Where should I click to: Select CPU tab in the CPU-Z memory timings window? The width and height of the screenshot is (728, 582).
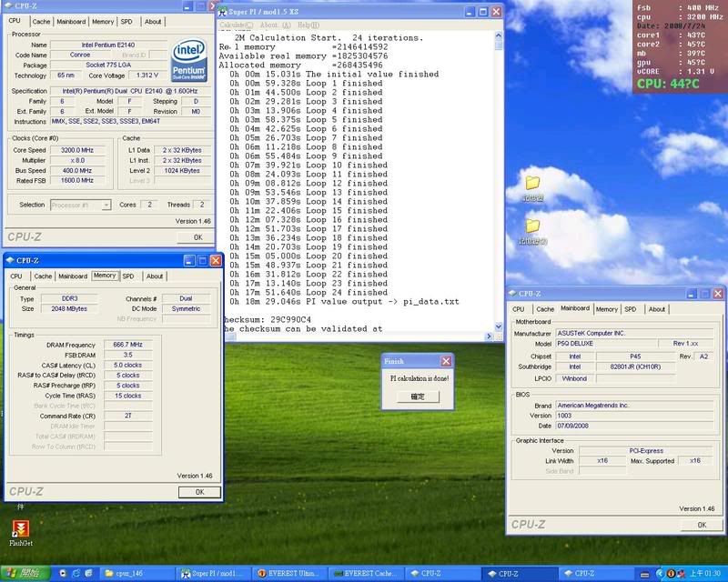tap(16, 276)
